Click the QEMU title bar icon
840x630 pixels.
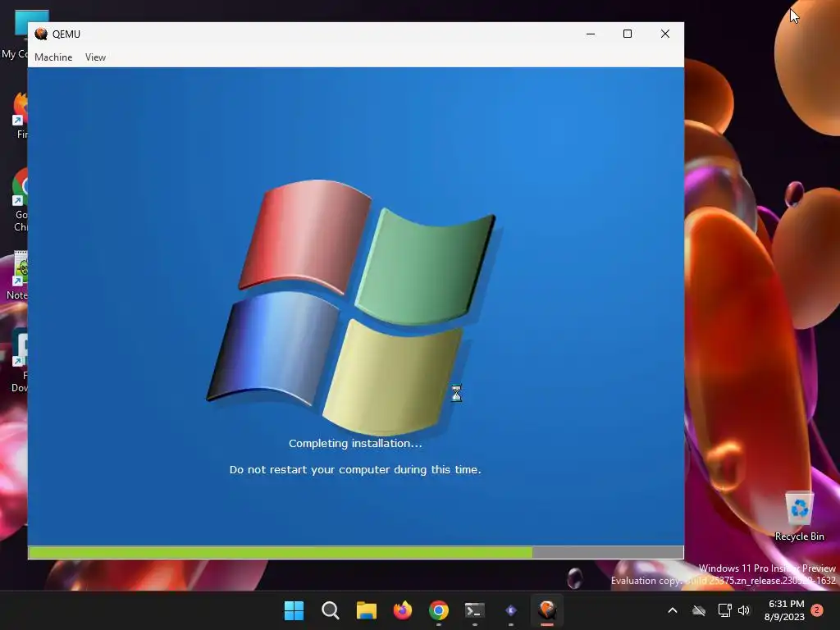tap(41, 34)
